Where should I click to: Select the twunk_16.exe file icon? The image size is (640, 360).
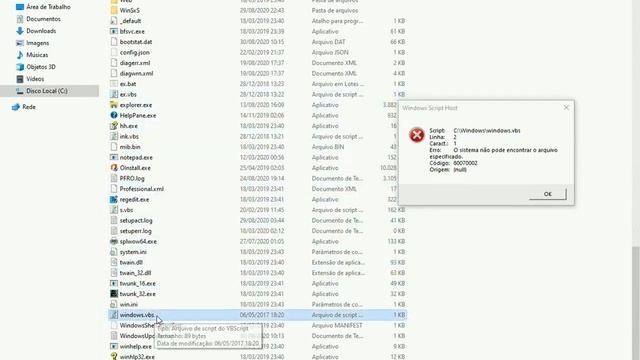pyautogui.click(x=114, y=283)
